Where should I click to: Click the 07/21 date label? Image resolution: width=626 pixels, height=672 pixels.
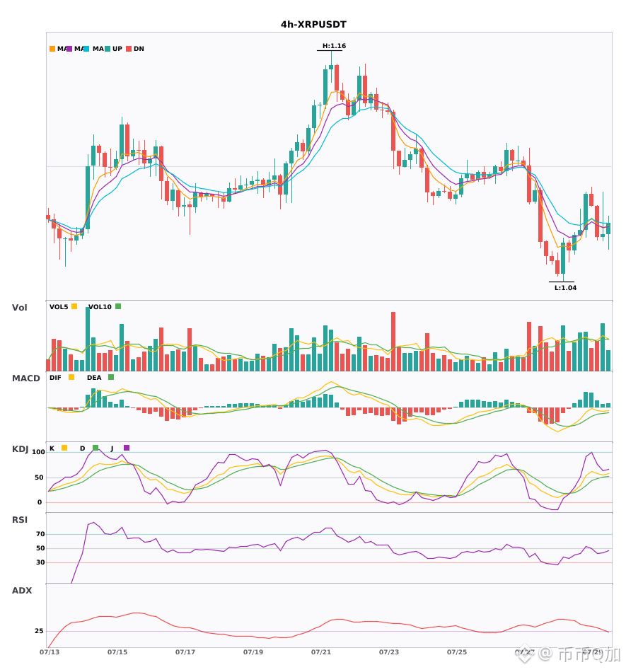321,652
